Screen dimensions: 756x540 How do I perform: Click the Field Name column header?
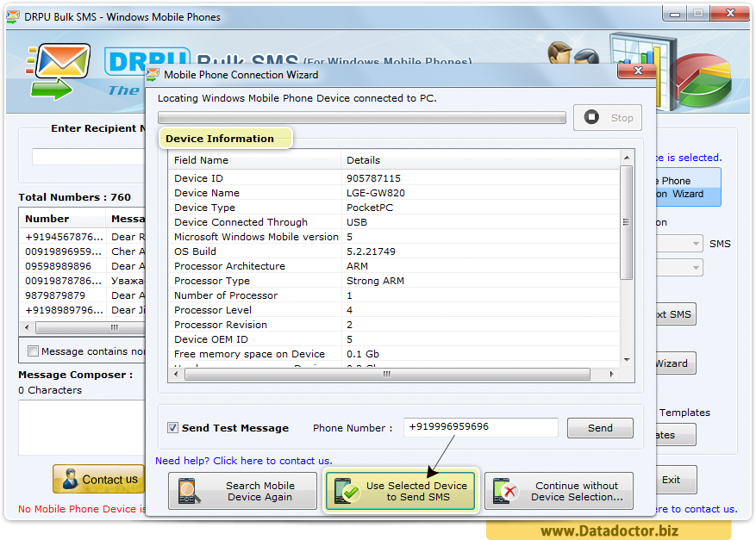pyautogui.click(x=254, y=160)
